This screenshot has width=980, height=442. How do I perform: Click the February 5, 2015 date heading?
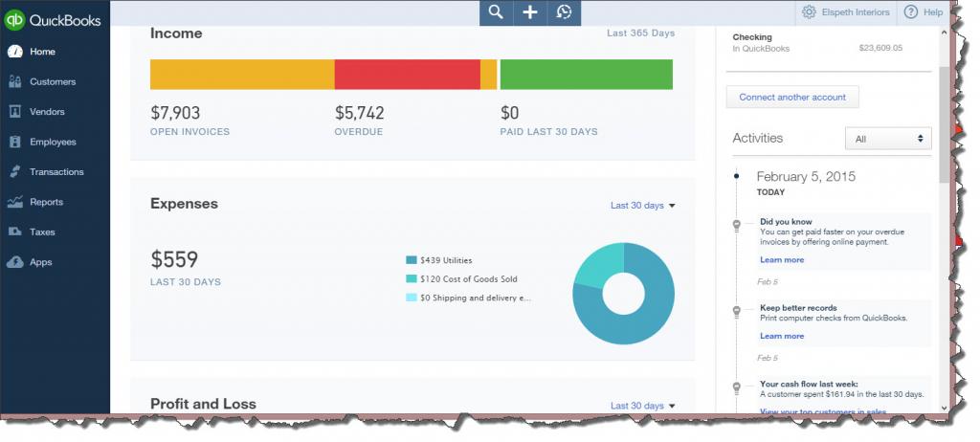(806, 176)
